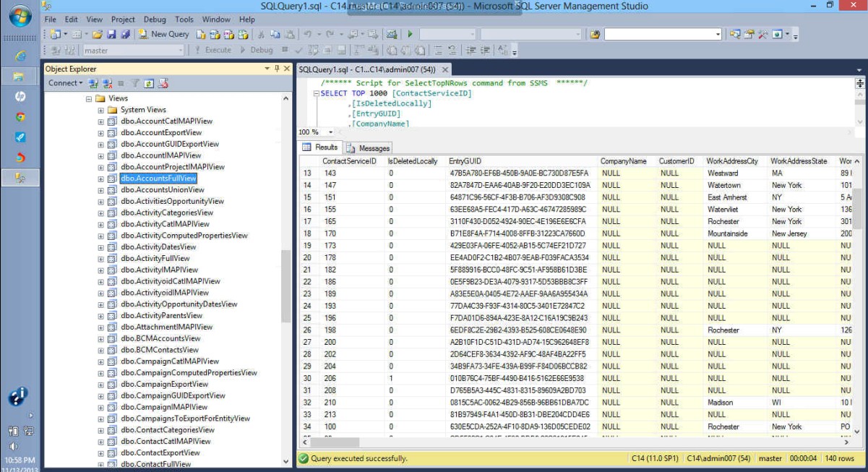
Task: Select result row number 30 header
Action: click(x=309, y=378)
